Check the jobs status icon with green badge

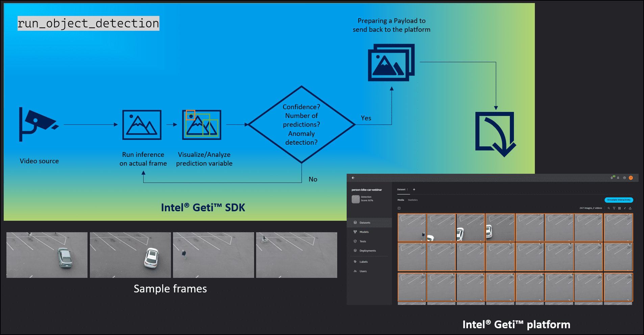click(613, 177)
